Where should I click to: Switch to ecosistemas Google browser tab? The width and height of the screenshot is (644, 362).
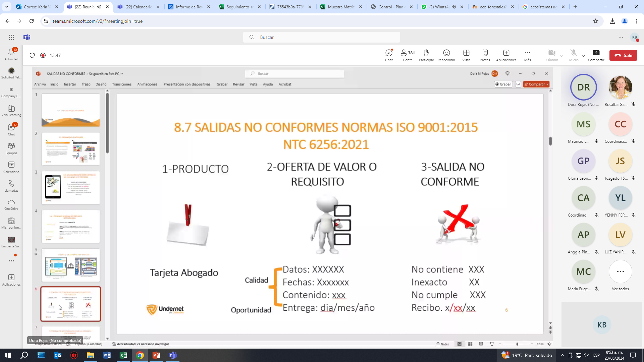point(543,7)
